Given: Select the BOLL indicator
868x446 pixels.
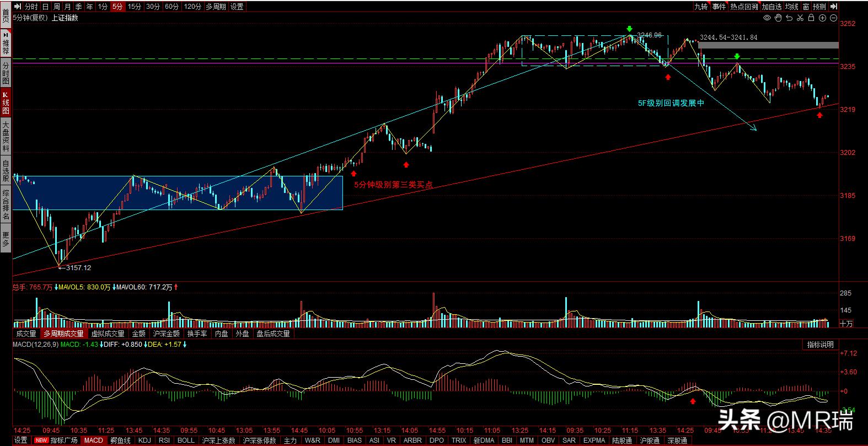Looking at the screenshot, I should tap(186, 440).
